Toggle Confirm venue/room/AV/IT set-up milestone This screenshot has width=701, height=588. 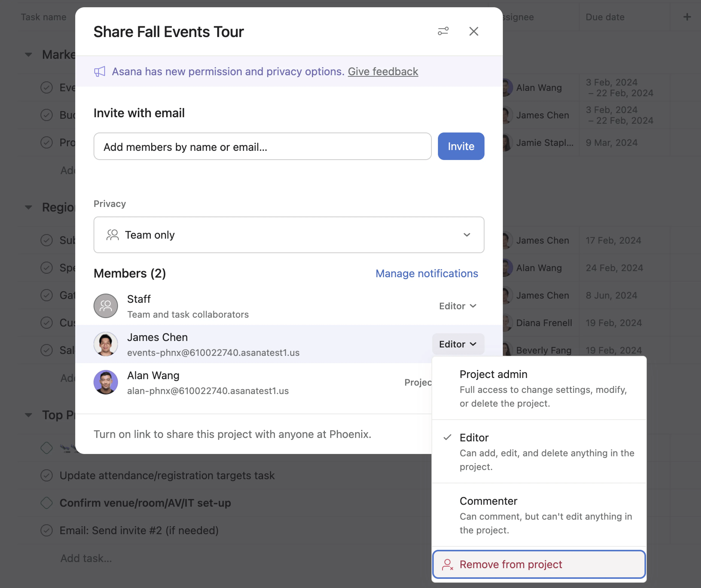47,503
